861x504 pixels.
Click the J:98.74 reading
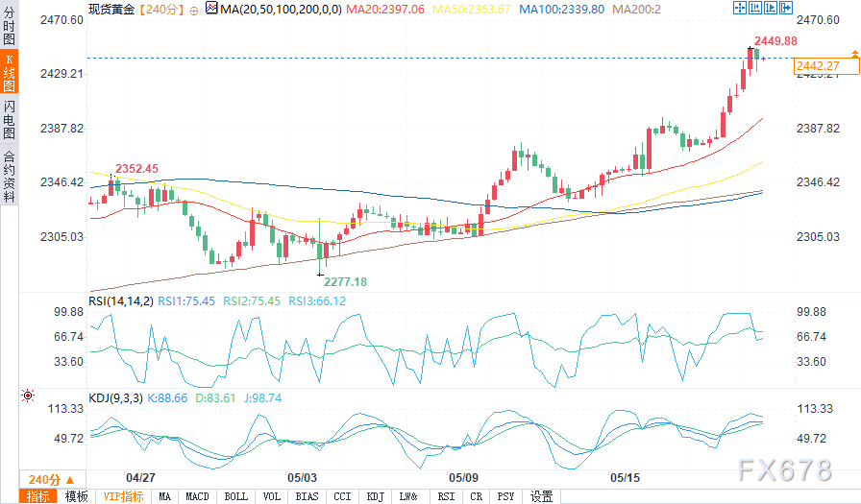[x=262, y=398]
